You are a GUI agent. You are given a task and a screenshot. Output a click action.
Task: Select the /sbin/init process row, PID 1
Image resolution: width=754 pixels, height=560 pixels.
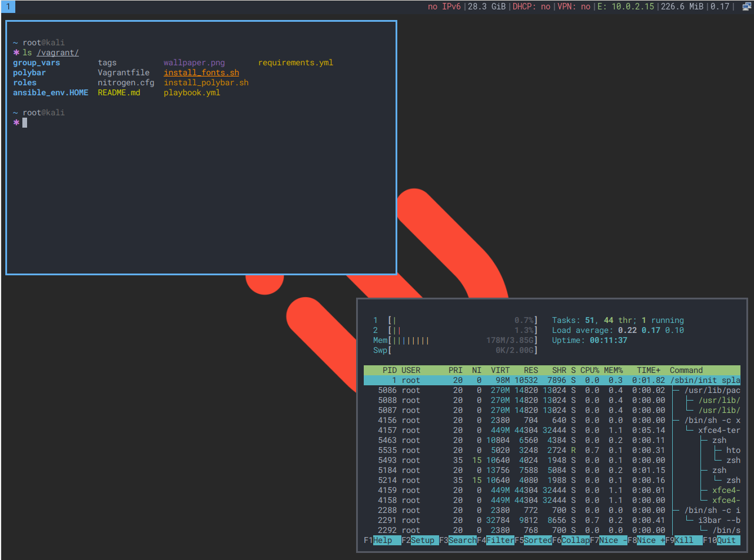552,380
